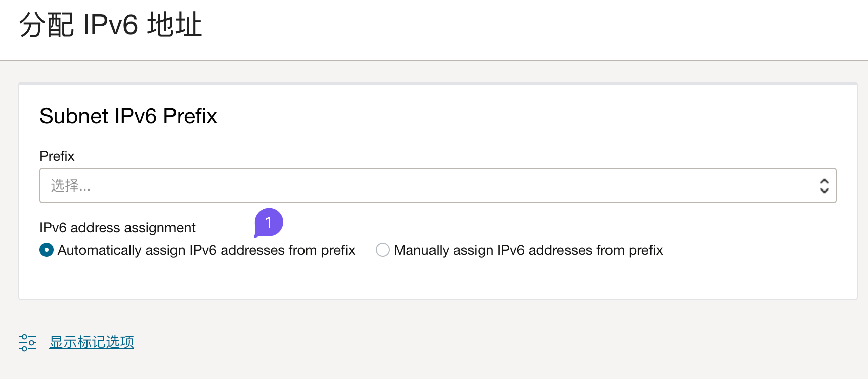This screenshot has height=379, width=868.
Task: Open the Prefix dropdown
Action: pos(438,186)
